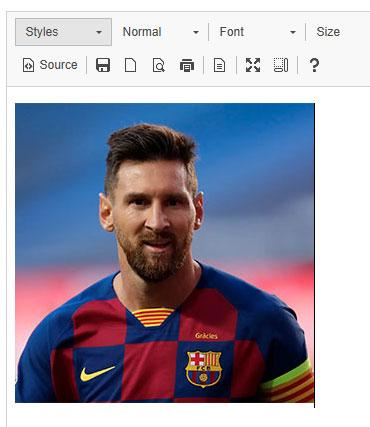Click the arrow next to Normal
This screenshot has width=370, height=427.
pyautogui.click(x=196, y=32)
